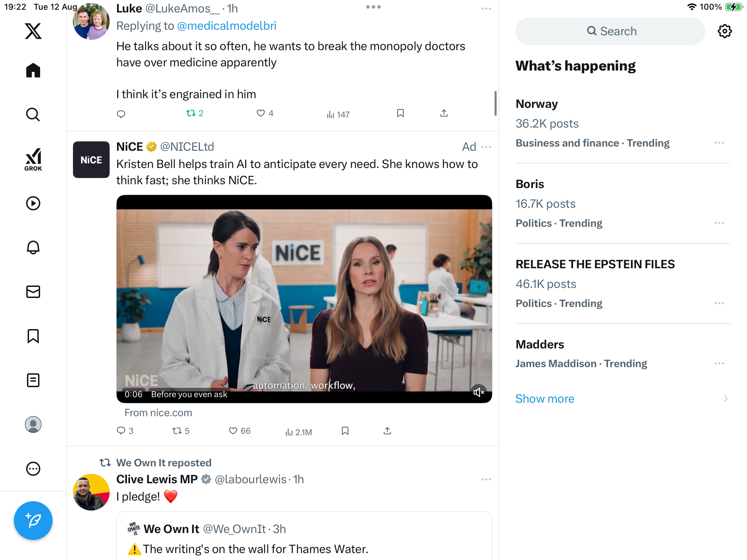Click the Search input field
Screen dimensions: 747x560
610,31
